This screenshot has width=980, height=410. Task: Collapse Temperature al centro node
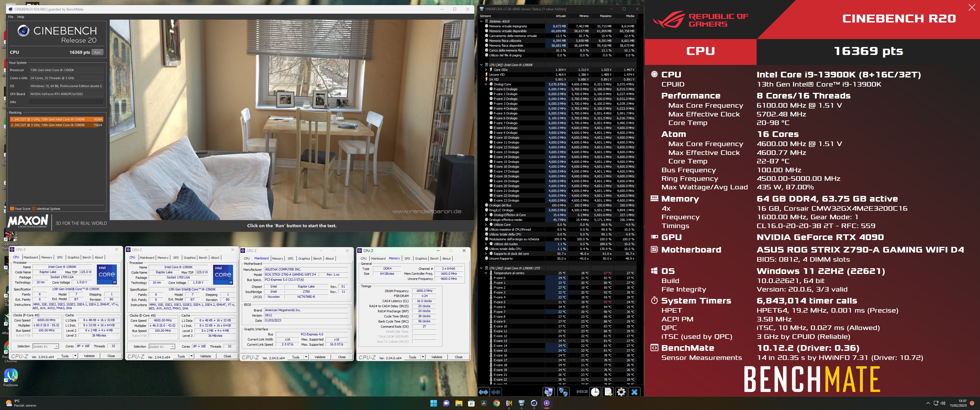pyautogui.click(x=486, y=273)
